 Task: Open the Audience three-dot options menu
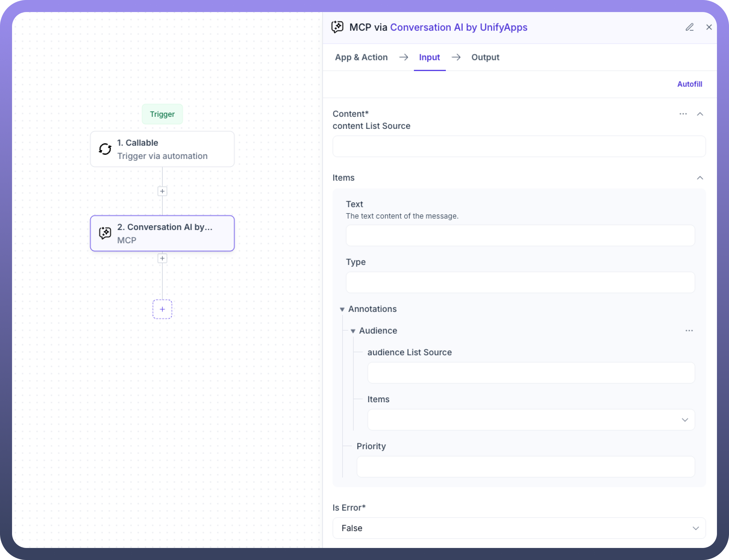pyautogui.click(x=689, y=331)
